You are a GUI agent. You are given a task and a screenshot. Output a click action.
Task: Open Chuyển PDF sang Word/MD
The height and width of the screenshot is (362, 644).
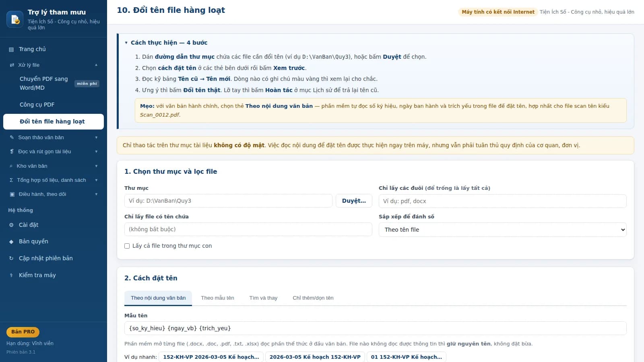coord(54,83)
